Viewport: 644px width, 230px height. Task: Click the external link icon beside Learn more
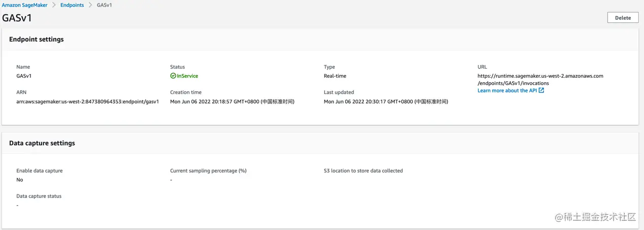pyautogui.click(x=541, y=90)
